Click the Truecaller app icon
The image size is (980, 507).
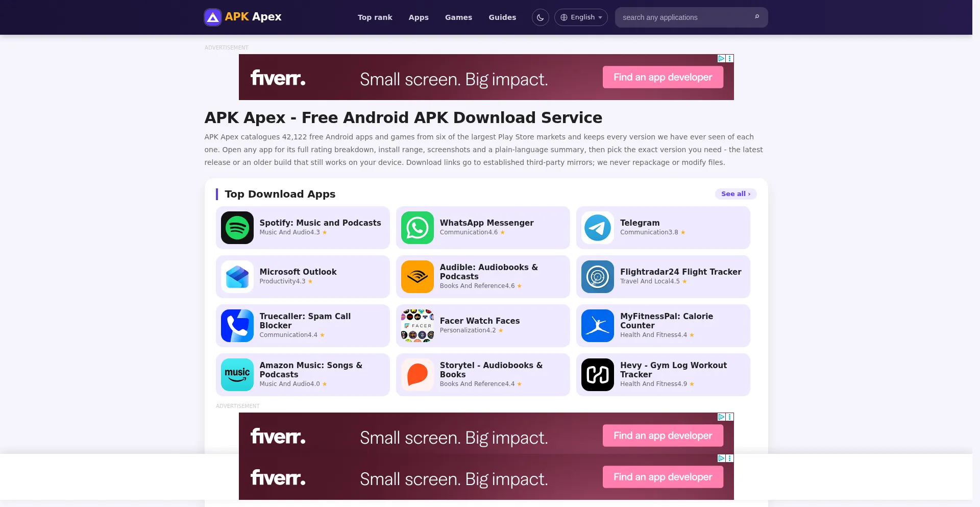click(237, 326)
